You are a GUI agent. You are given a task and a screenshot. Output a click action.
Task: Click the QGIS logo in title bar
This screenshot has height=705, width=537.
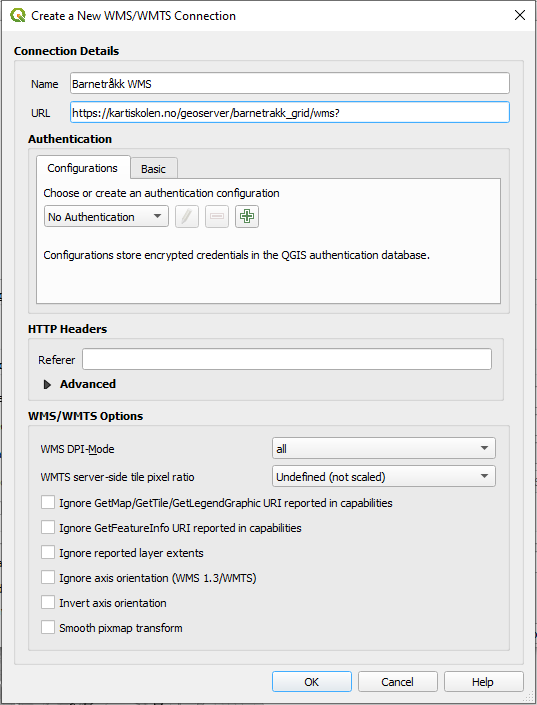18,15
